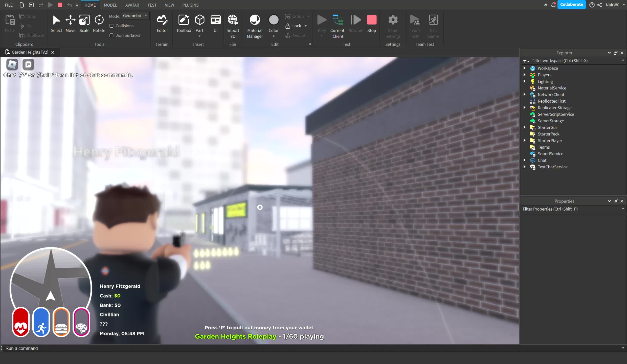Open the in-game chat icon
Image resolution: width=627 pixels, height=364 pixels.
pyautogui.click(x=28, y=64)
